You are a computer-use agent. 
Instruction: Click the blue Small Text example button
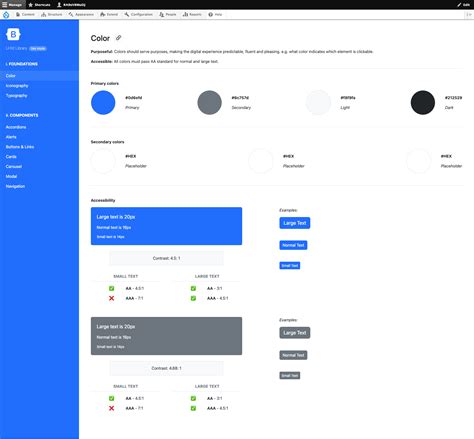(x=290, y=265)
